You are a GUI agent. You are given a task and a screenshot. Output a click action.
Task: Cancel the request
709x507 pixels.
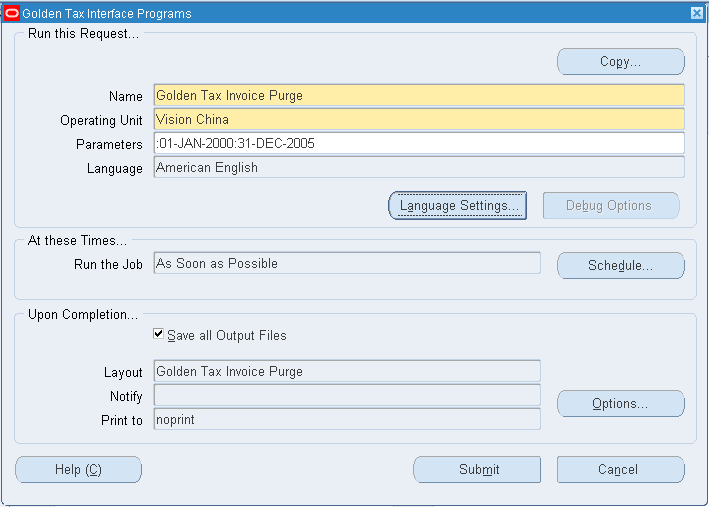(x=620, y=469)
